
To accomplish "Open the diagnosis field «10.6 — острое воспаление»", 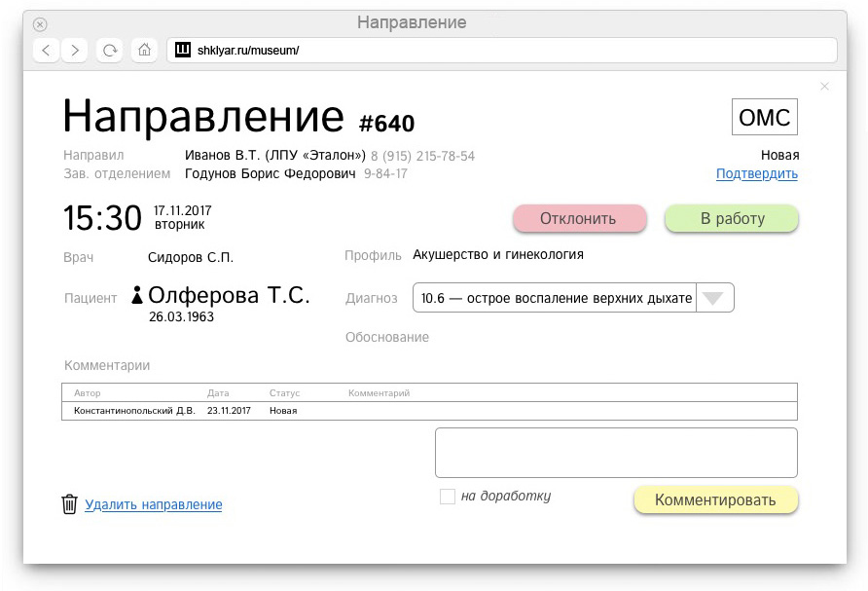I will [x=555, y=298].
